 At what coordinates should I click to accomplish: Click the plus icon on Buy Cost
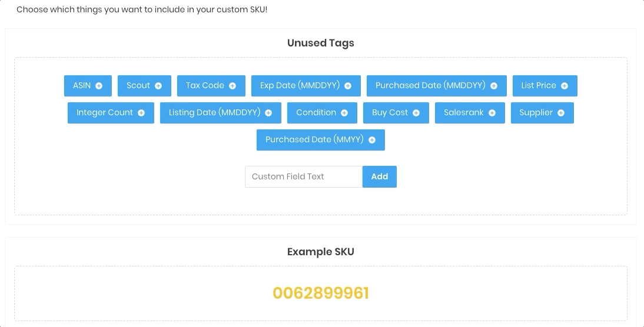click(416, 113)
